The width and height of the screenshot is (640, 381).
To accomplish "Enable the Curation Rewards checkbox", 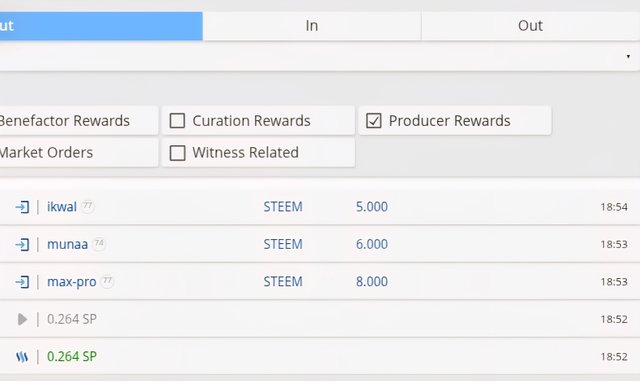I will point(177,121).
